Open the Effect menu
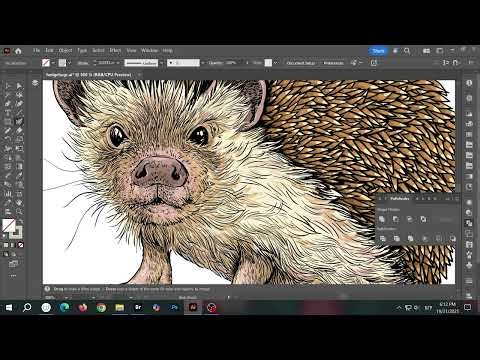The height and width of the screenshot is (360, 480). pyautogui.click(x=115, y=51)
